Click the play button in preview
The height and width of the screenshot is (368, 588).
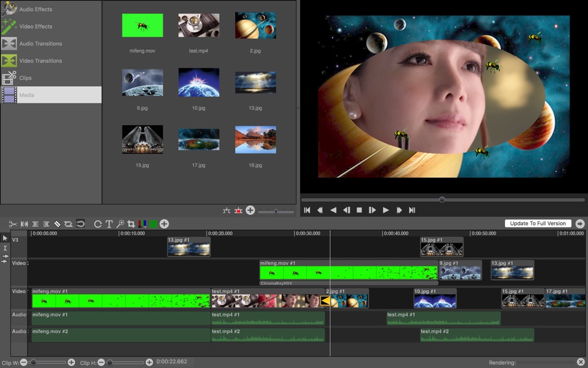point(385,210)
